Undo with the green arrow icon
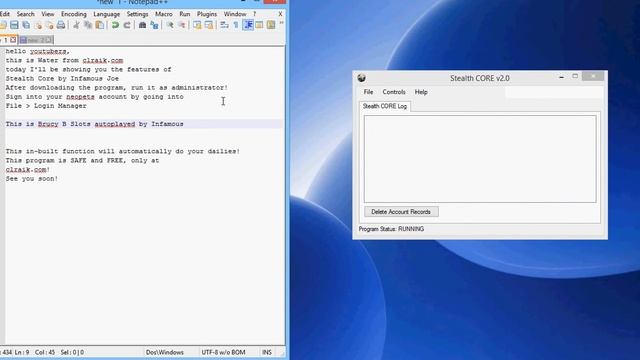640x360 pixels. (116, 25)
